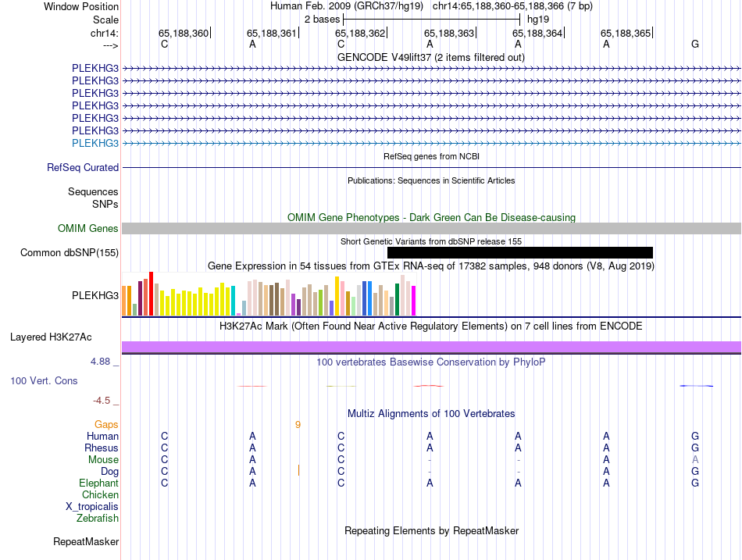
Task: Click the ---> sequence direction arrow label
Action: pyautogui.click(x=111, y=45)
